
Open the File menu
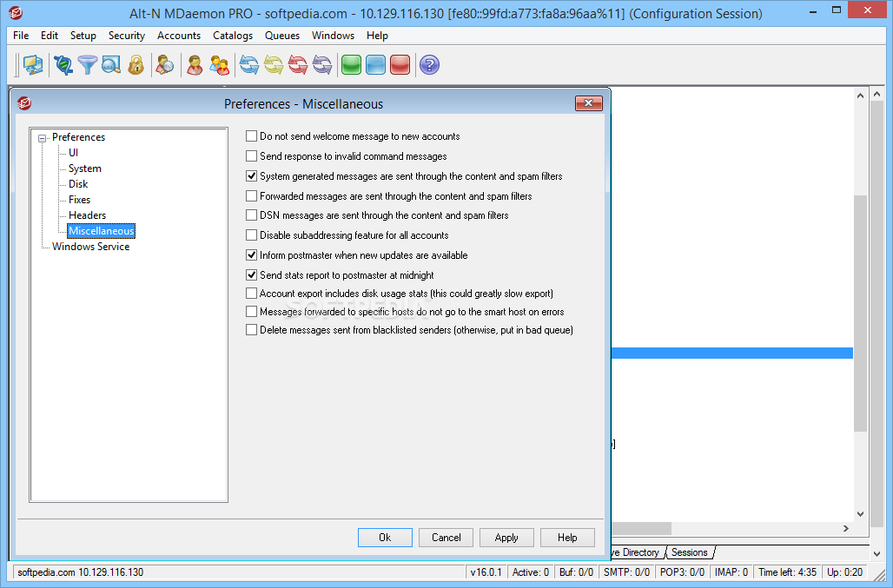[21, 36]
